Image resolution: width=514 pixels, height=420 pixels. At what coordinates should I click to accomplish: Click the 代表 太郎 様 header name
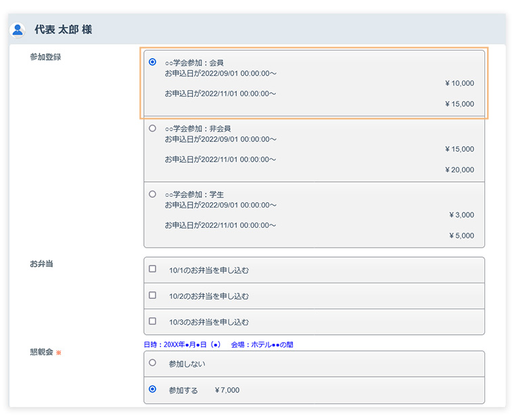(63, 30)
